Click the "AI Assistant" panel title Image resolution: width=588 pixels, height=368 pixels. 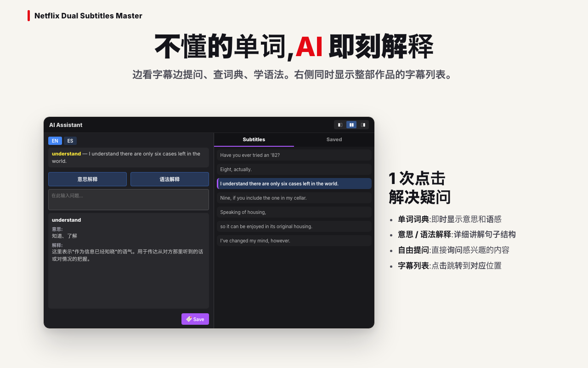point(66,125)
